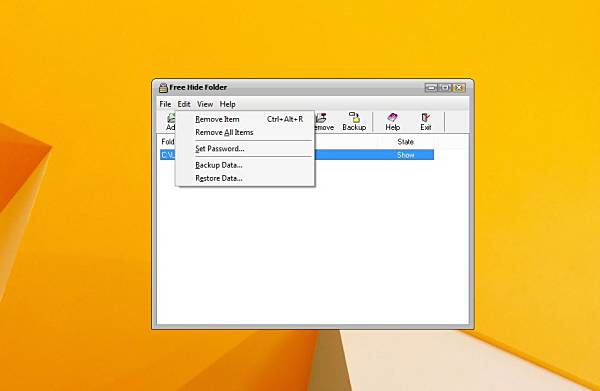Select Backup Data... menu entry
This screenshot has width=600, height=391.
coord(245,165)
